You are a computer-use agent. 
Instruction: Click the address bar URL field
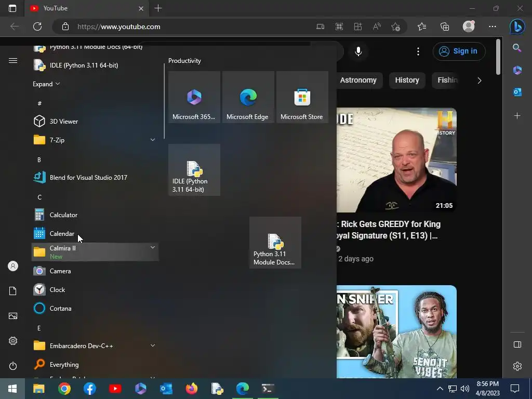pos(190,26)
